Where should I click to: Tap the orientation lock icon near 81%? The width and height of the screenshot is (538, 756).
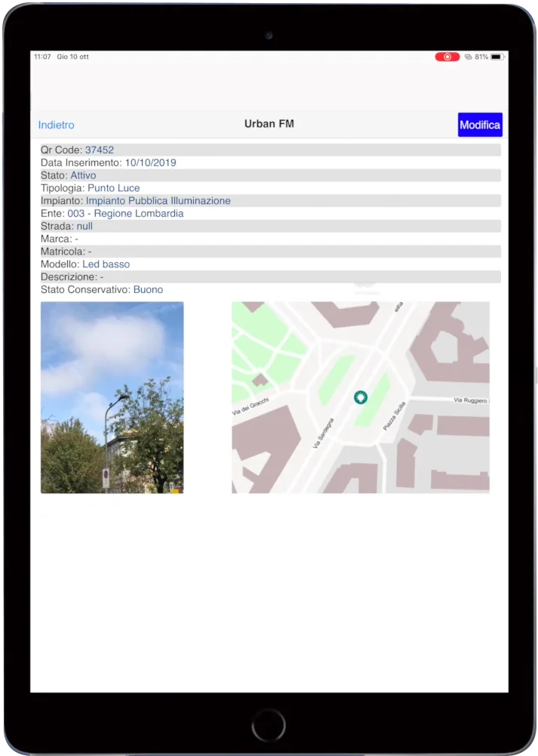[468, 57]
